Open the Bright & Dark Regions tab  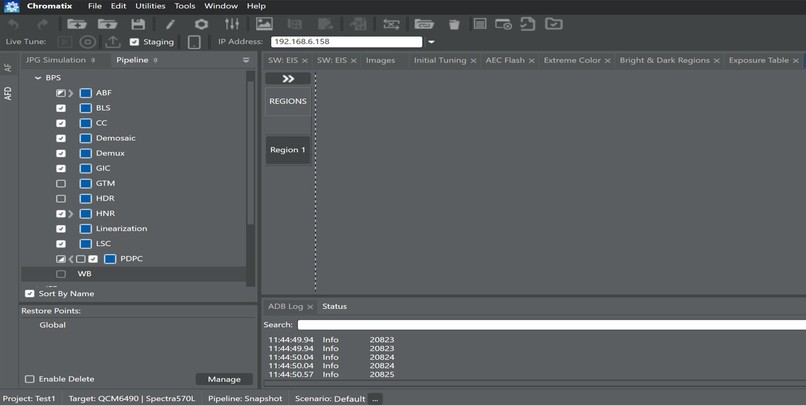point(665,60)
